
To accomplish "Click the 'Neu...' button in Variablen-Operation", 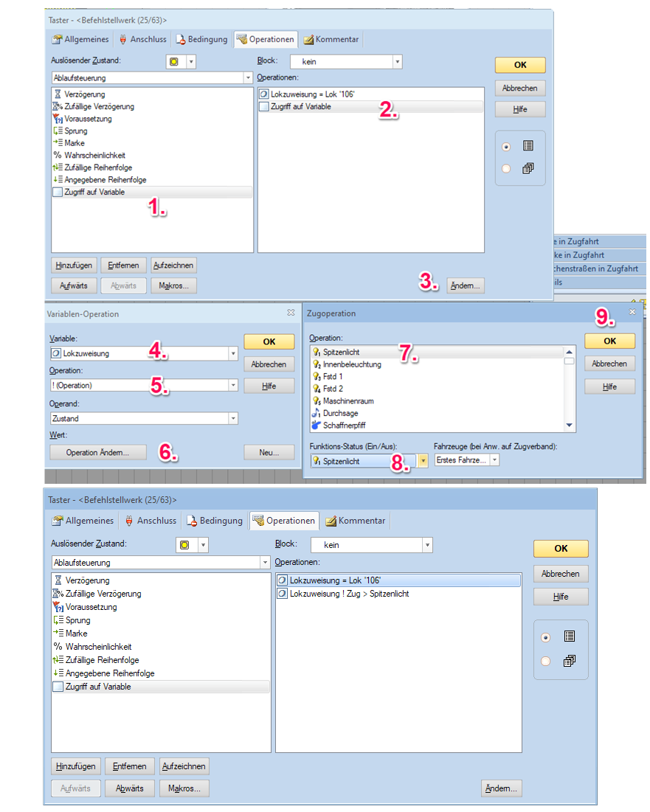I will [269, 452].
